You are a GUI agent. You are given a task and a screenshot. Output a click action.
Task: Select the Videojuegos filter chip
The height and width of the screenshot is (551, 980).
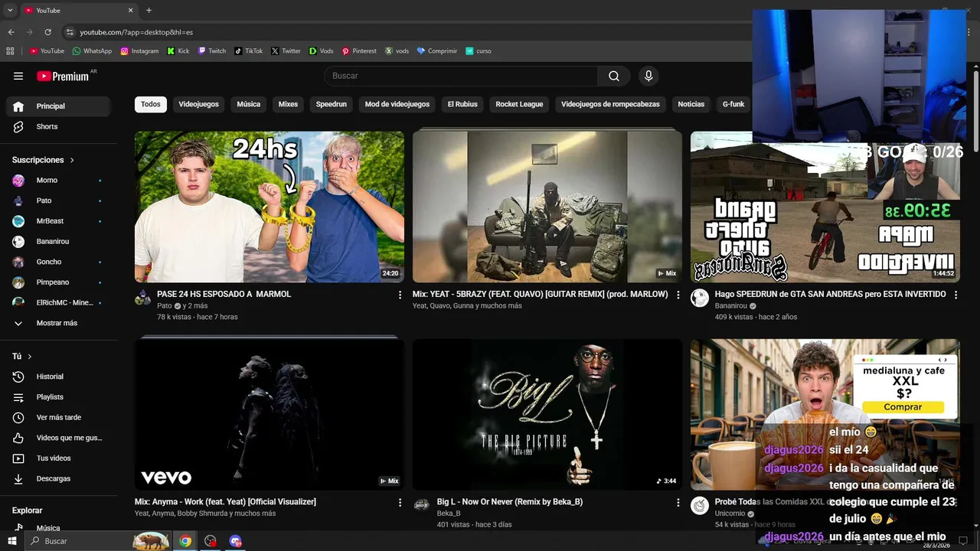click(198, 104)
